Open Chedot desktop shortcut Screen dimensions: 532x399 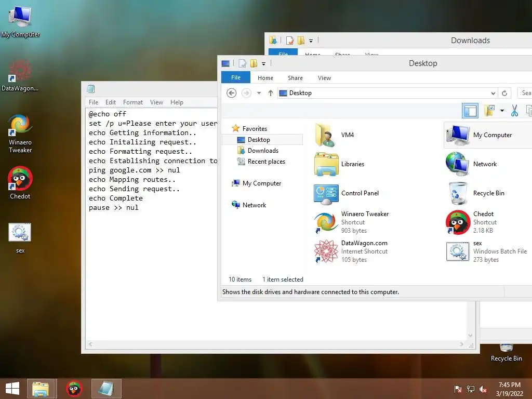tap(20, 182)
